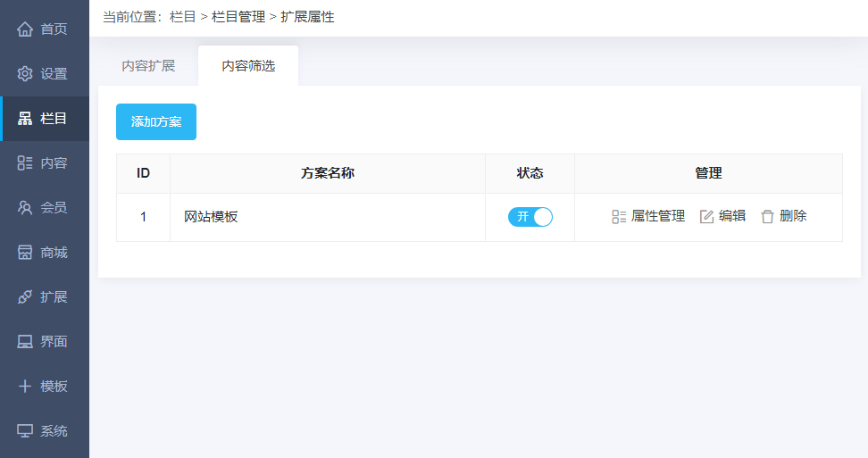Image resolution: width=868 pixels, height=458 pixels.
Task: Switch to the 内容扩展 tab
Action: 148,66
